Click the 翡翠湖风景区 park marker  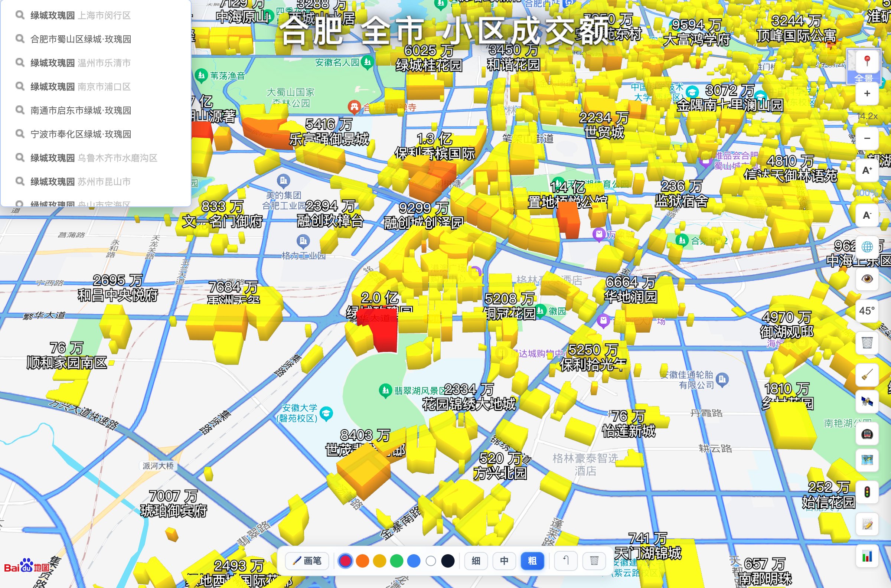(385, 391)
